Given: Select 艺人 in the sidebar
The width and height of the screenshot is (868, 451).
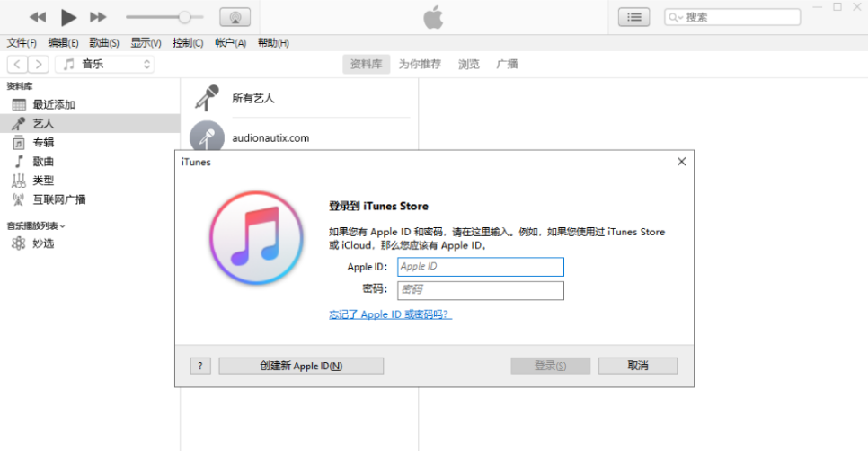Looking at the screenshot, I should 90,123.
